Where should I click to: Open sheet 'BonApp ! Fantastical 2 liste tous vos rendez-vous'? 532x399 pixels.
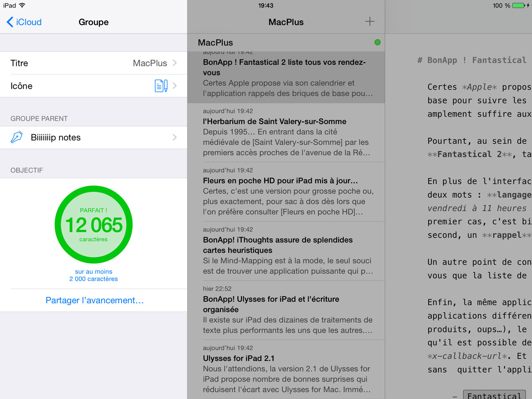click(x=286, y=78)
